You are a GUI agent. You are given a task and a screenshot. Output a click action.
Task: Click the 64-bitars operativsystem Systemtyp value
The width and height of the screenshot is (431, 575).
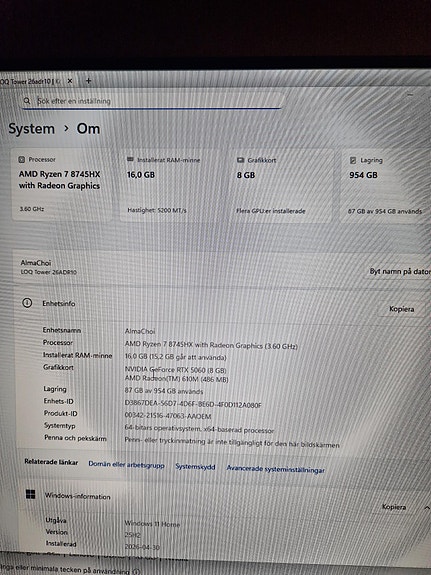[199, 429]
